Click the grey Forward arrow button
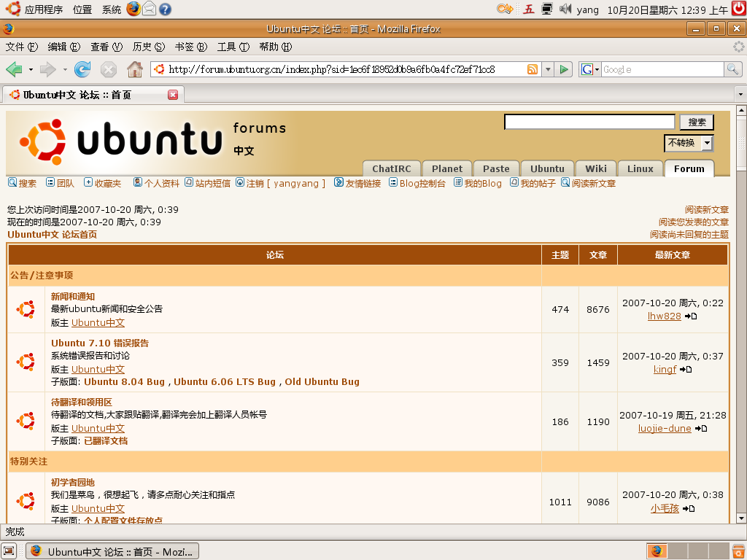 tap(47, 69)
